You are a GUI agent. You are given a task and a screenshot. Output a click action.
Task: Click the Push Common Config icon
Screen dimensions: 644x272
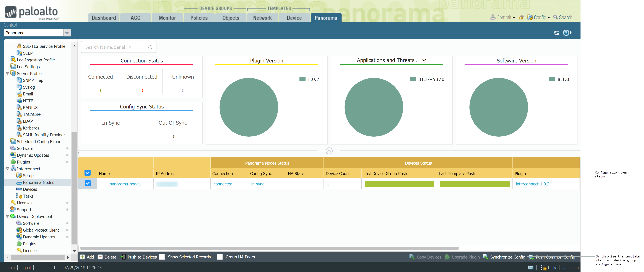point(531,257)
